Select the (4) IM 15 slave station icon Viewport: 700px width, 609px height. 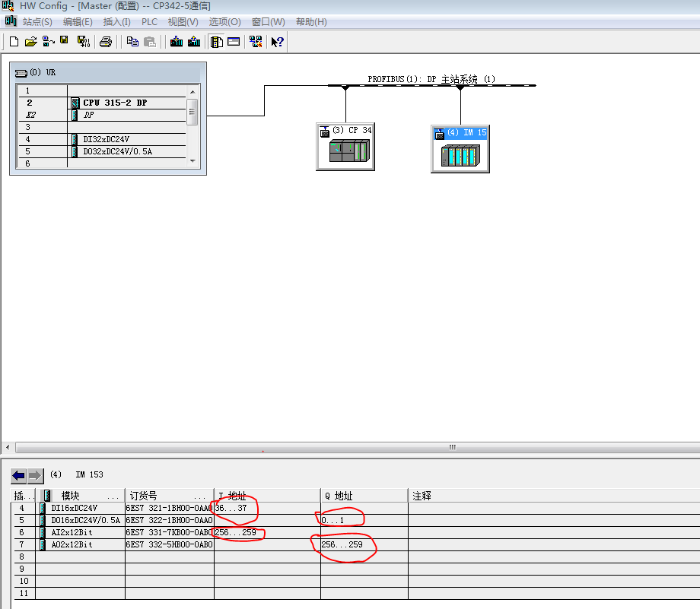pos(460,148)
